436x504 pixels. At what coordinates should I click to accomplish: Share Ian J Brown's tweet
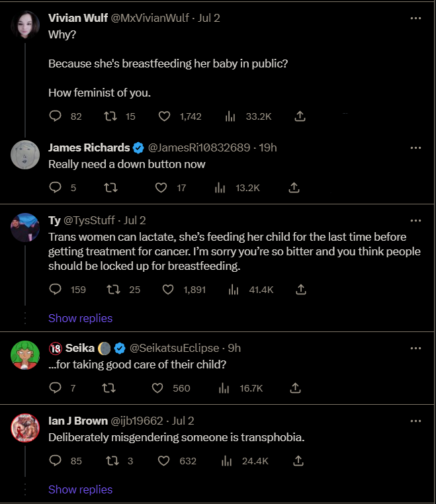298,460
